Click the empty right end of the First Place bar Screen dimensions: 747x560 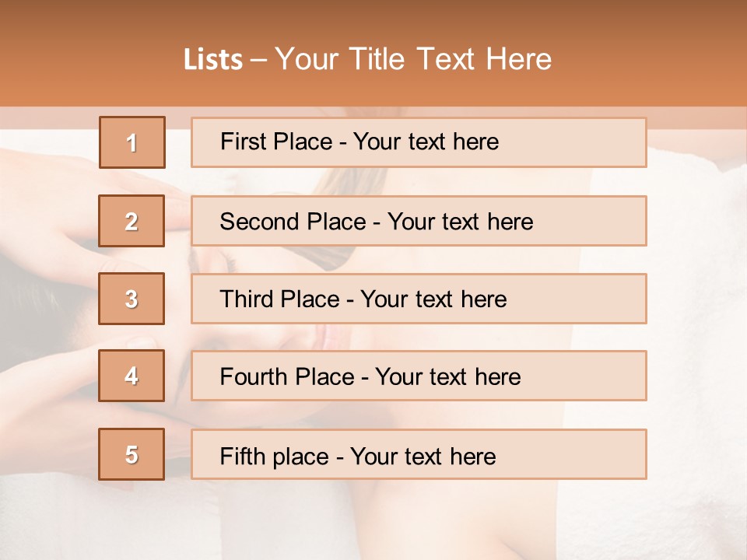[x=591, y=142]
